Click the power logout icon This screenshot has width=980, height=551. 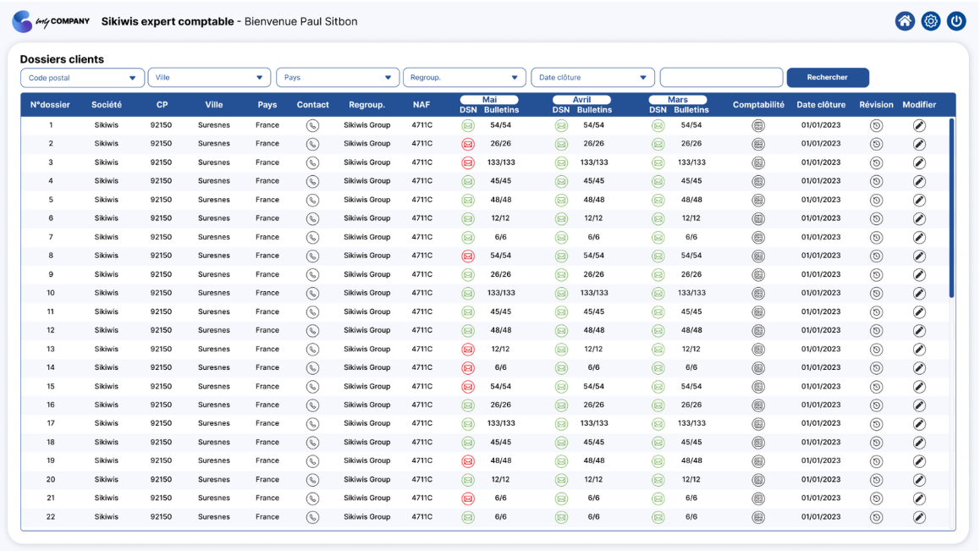[x=956, y=21]
